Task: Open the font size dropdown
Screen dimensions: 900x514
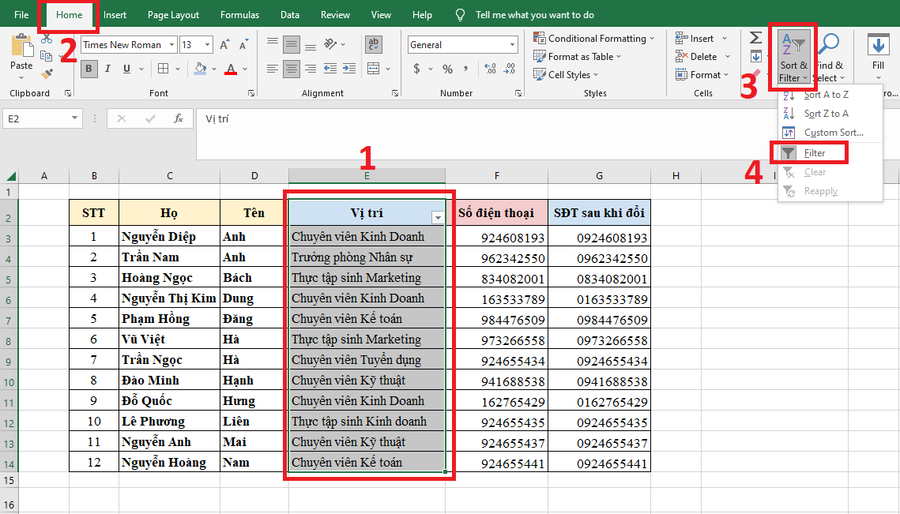Action: coord(207,45)
